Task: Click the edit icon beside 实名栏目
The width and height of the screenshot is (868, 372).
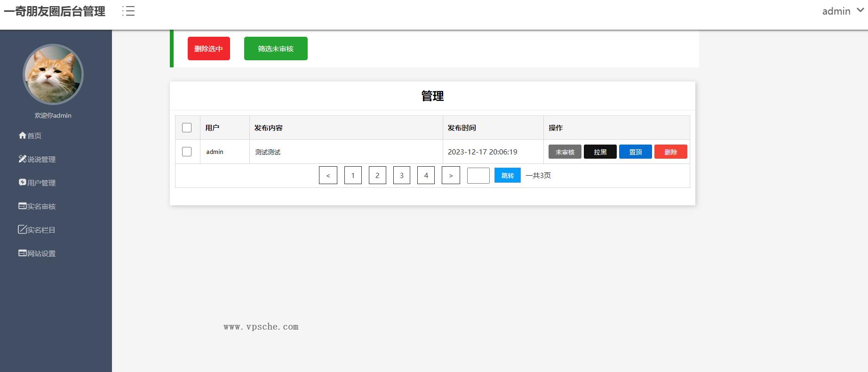Action: [x=22, y=229]
